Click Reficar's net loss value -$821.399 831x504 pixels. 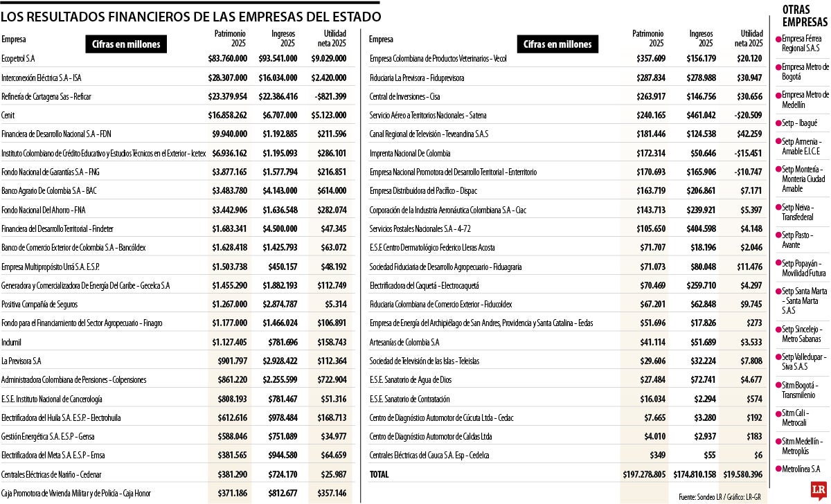pos(330,96)
